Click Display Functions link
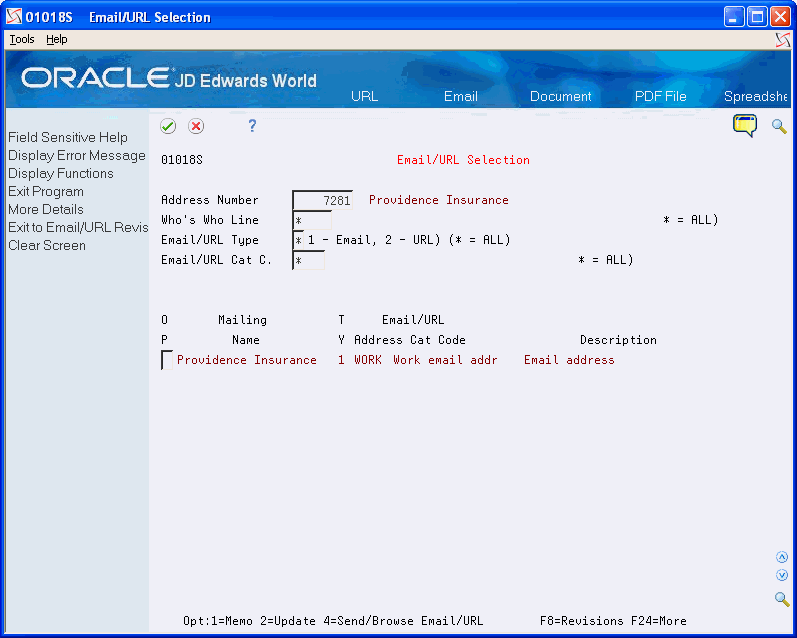Screen dimensions: 797x638 pyautogui.click(x=60, y=173)
